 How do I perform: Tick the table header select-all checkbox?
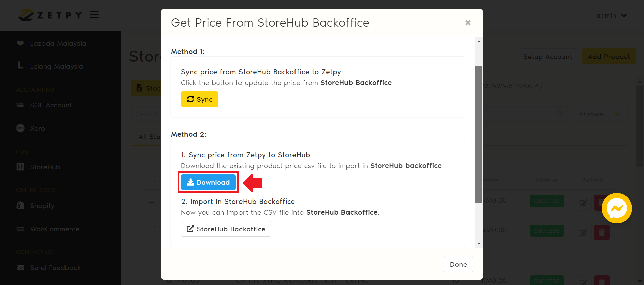152,179
